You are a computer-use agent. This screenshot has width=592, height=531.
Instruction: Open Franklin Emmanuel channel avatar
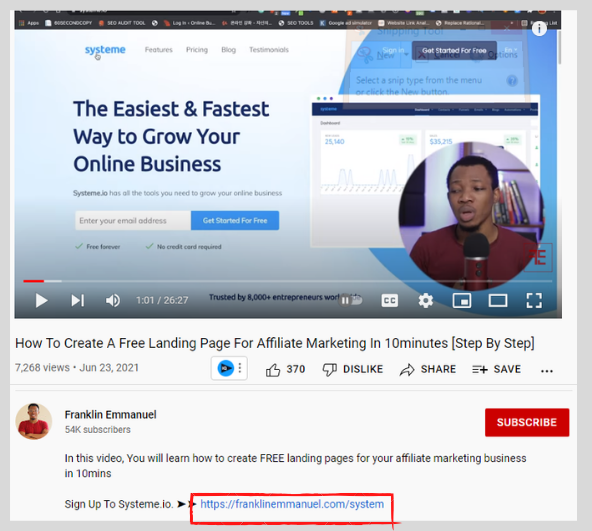click(34, 421)
